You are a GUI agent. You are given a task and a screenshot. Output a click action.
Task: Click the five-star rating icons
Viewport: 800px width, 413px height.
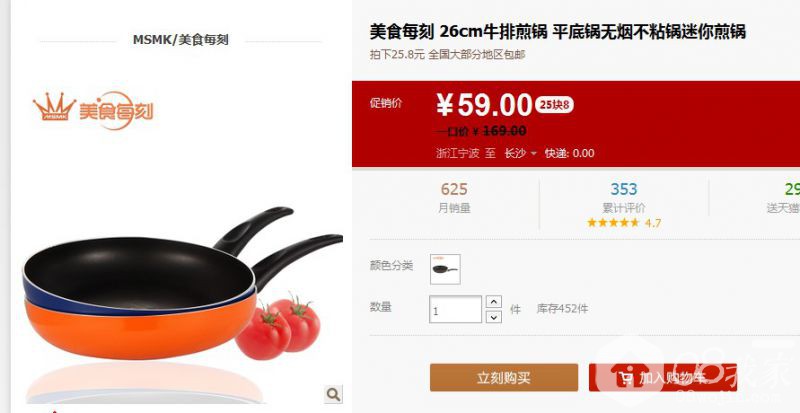click(x=613, y=223)
